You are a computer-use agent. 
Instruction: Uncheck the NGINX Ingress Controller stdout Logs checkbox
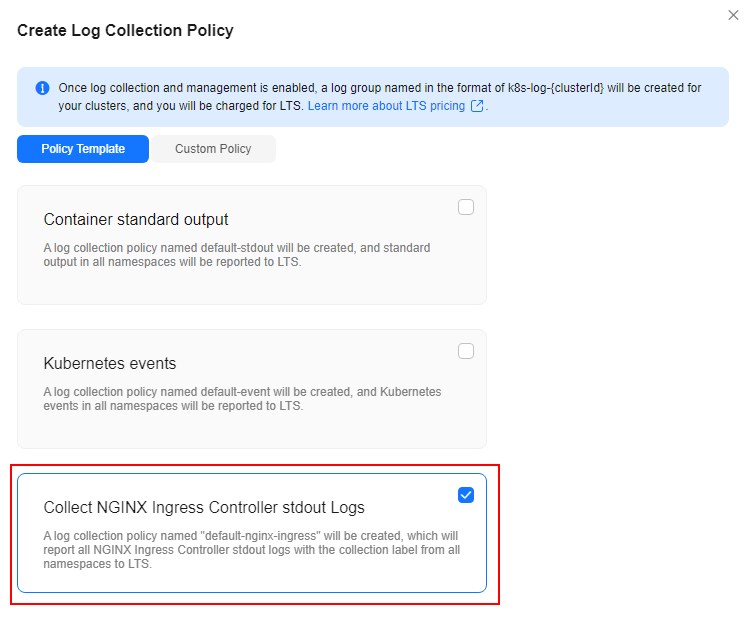(466, 495)
